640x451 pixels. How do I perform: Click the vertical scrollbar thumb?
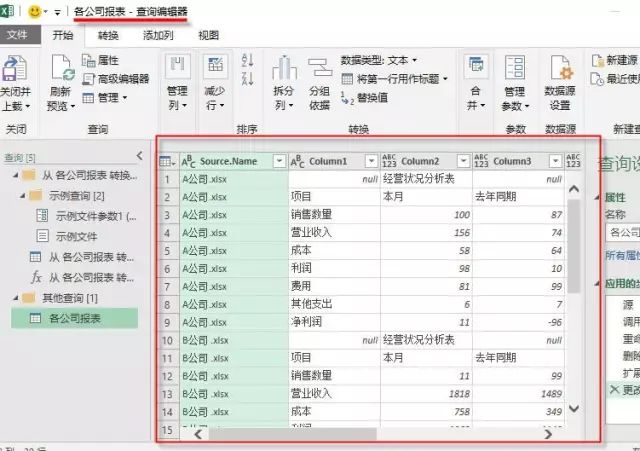(x=574, y=246)
